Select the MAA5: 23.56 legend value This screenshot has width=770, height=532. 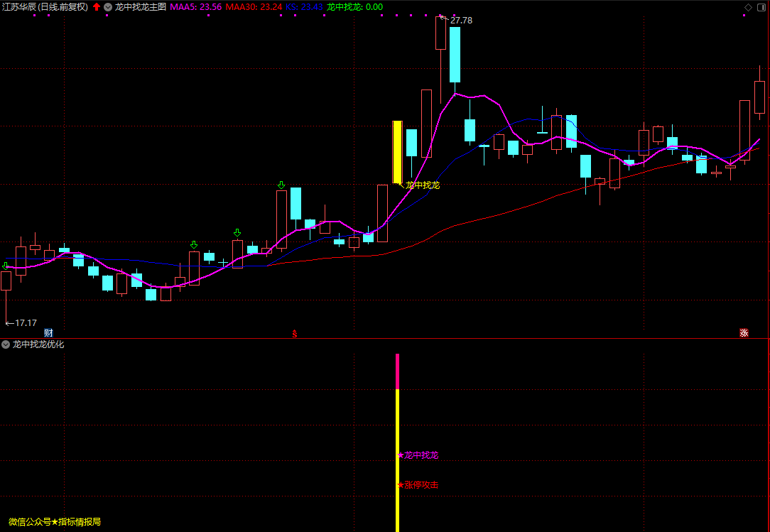[x=196, y=7]
